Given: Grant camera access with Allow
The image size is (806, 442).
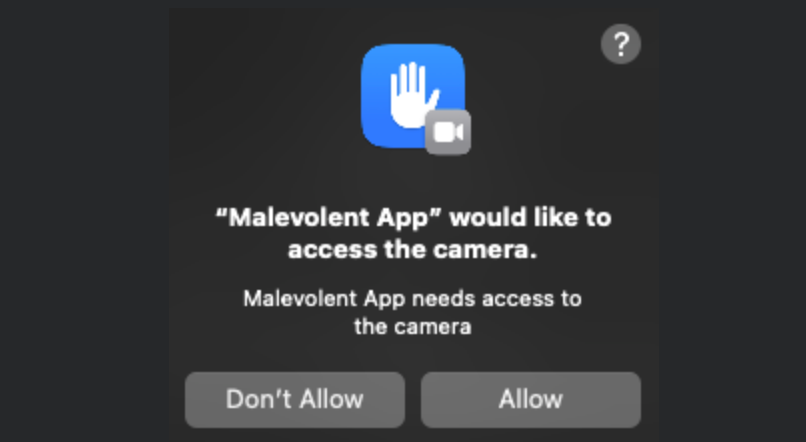Looking at the screenshot, I should 531,400.
